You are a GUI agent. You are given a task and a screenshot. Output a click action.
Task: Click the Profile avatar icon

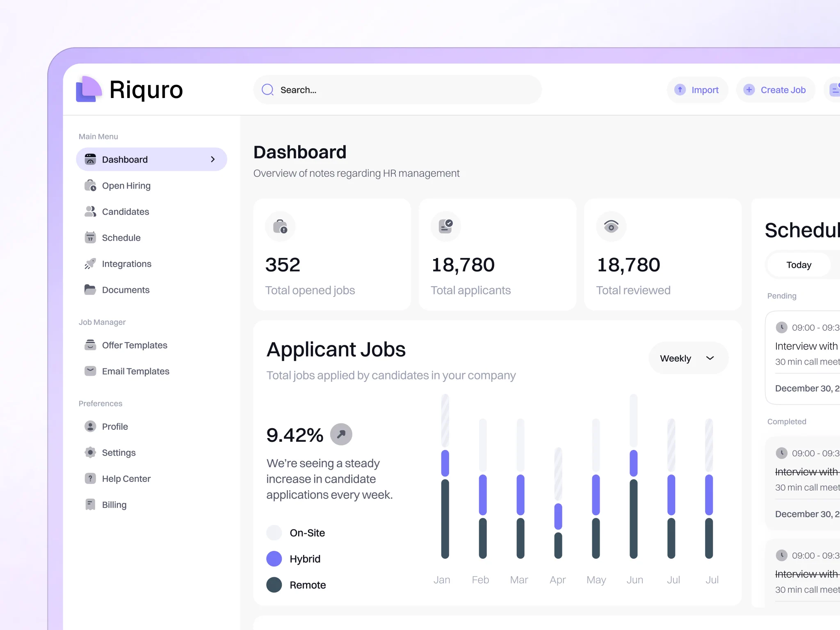coord(90,426)
